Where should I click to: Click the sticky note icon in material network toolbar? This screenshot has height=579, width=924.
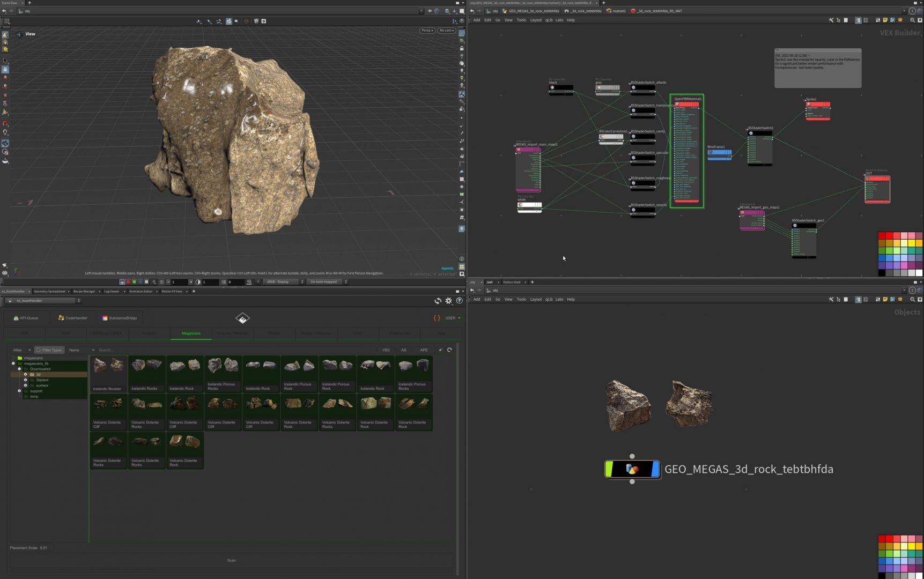tap(885, 20)
